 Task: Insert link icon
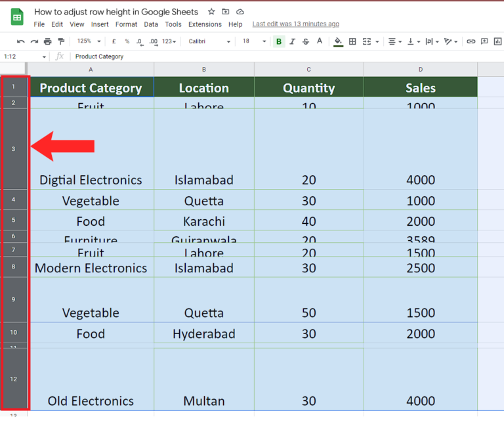click(471, 41)
